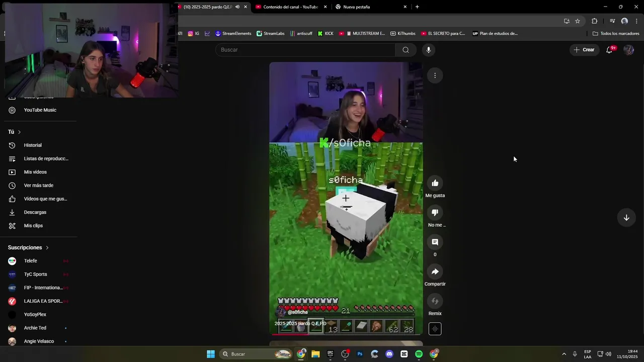Image resolution: width=644 pixels, height=362 pixels.
Task: Open the KICK bookmark
Action: pyautogui.click(x=326, y=34)
